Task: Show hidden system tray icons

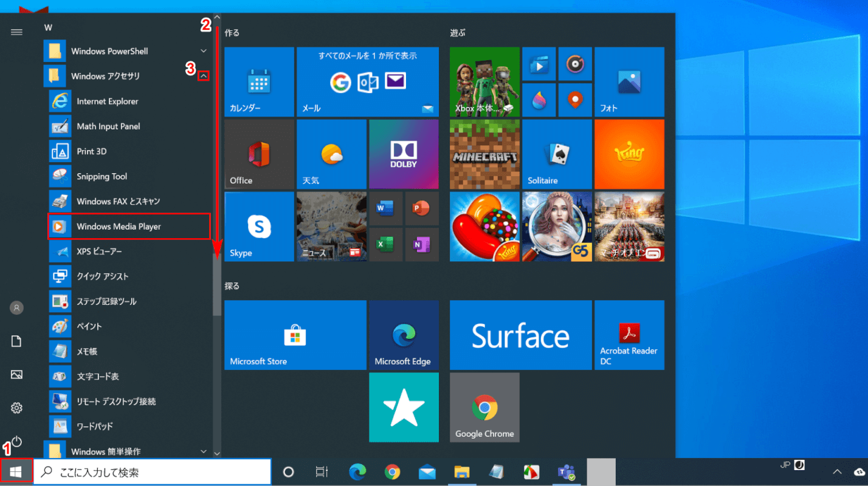Action: pos(837,472)
